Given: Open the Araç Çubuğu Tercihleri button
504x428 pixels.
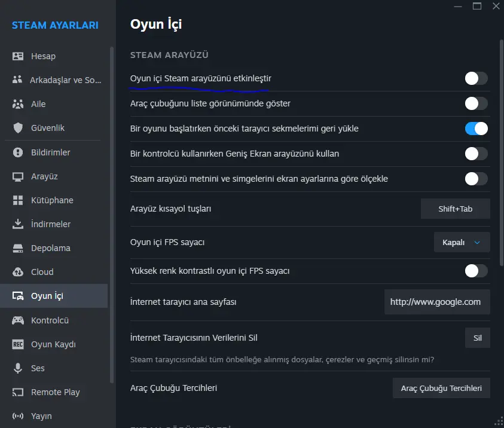Looking at the screenshot, I should [x=441, y=388].
